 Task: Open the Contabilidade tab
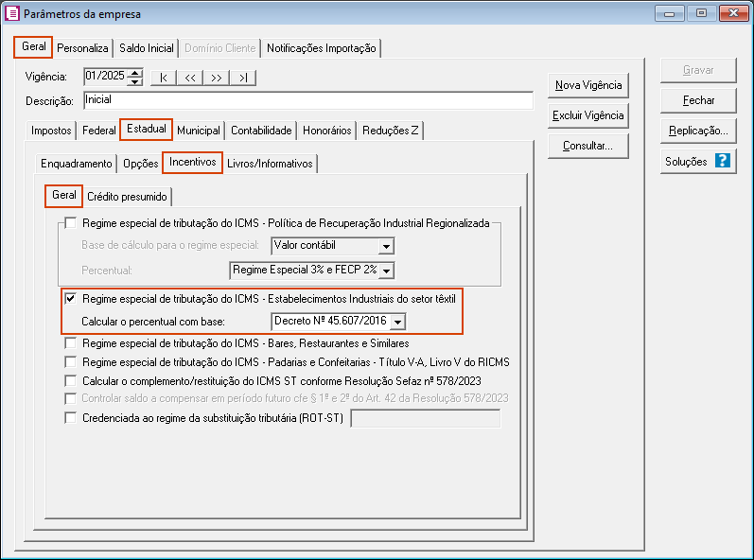coord(261,131)
